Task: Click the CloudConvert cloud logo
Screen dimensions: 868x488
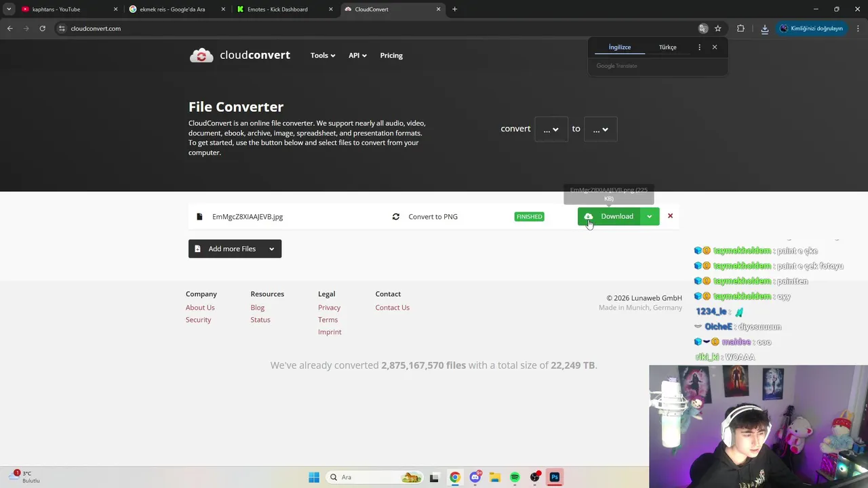Action: [201, 56]
